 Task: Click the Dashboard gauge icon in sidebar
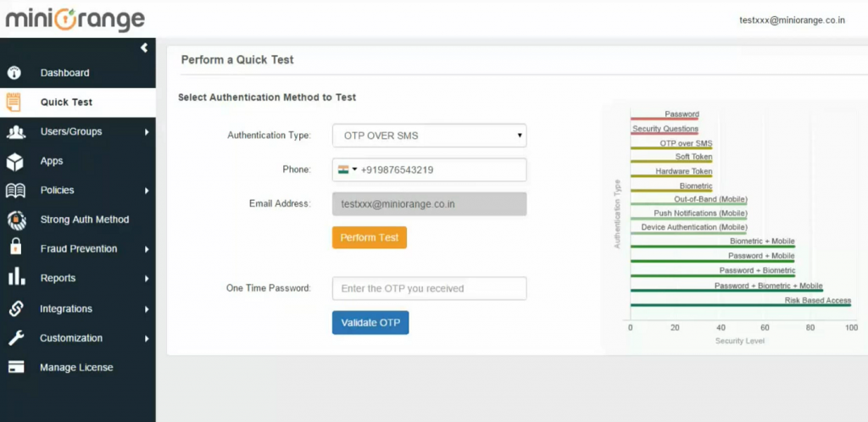pos(14,73)
